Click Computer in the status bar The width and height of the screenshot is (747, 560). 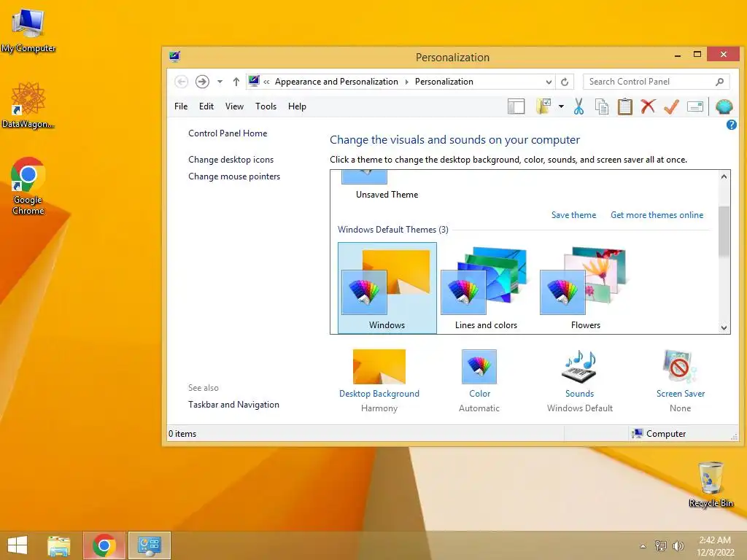[659, 434]
